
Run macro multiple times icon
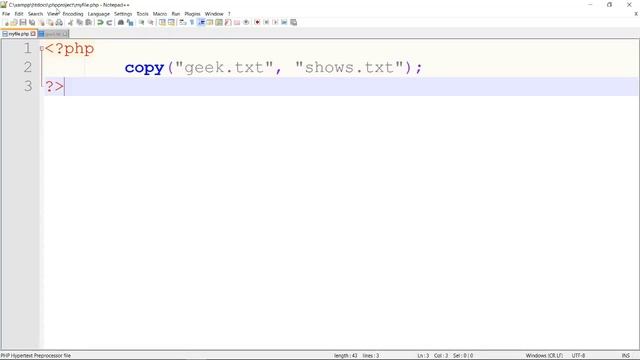coord(284,22)
